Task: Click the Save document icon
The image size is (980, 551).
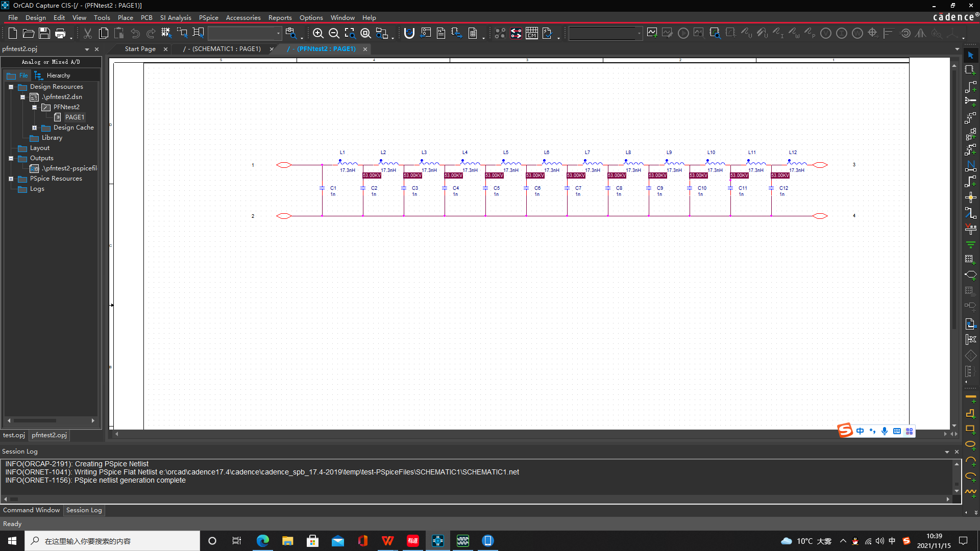Action: 44,34
